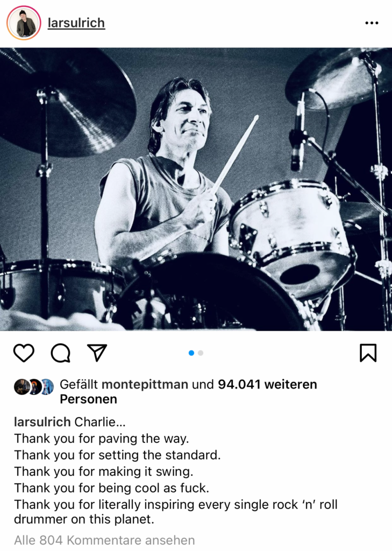Screen dimensions: 392x551
Task: Click Alle 804 Kommentare ansehen
Action: pyautogui.click(x=104, y=540)
